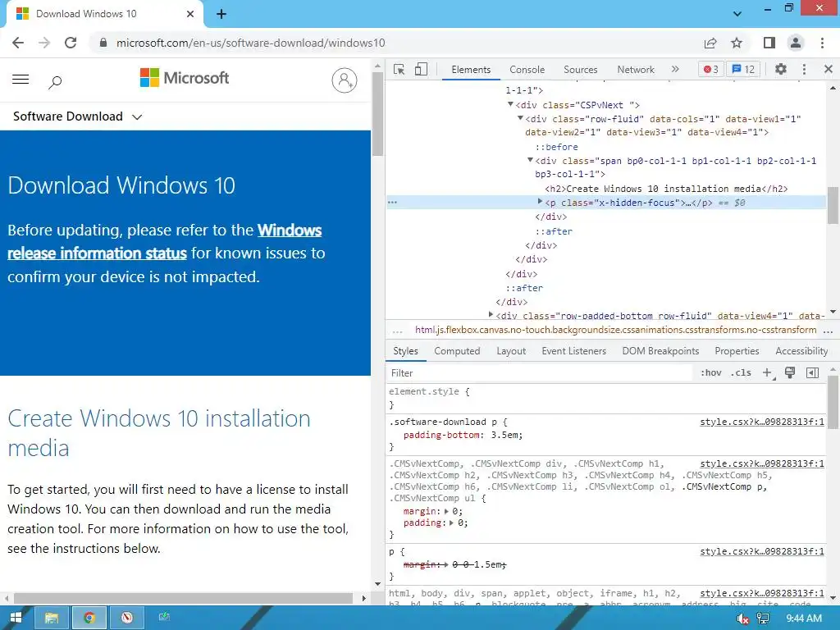
Task: Reload the page with the refresh icon
Action: 71,43
